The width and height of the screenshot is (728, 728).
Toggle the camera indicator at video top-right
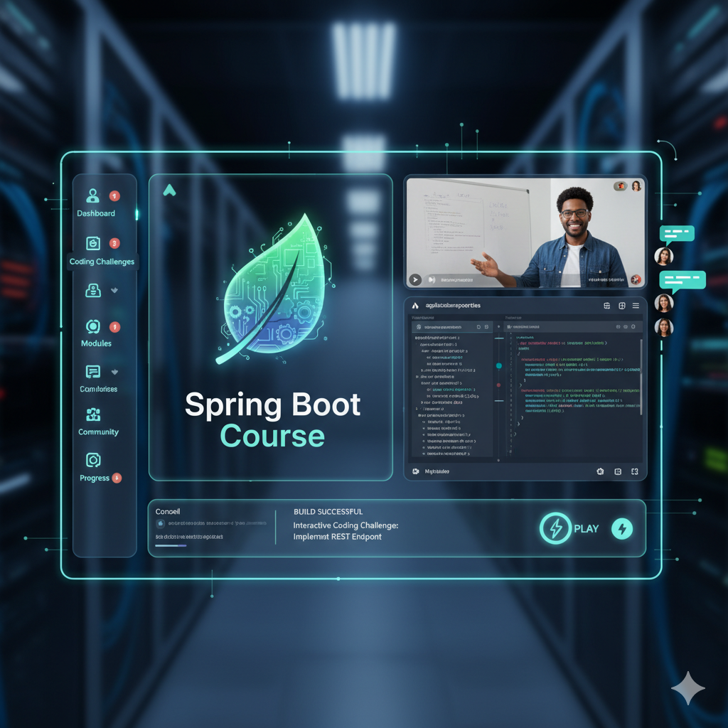click(x=620, y=186)
